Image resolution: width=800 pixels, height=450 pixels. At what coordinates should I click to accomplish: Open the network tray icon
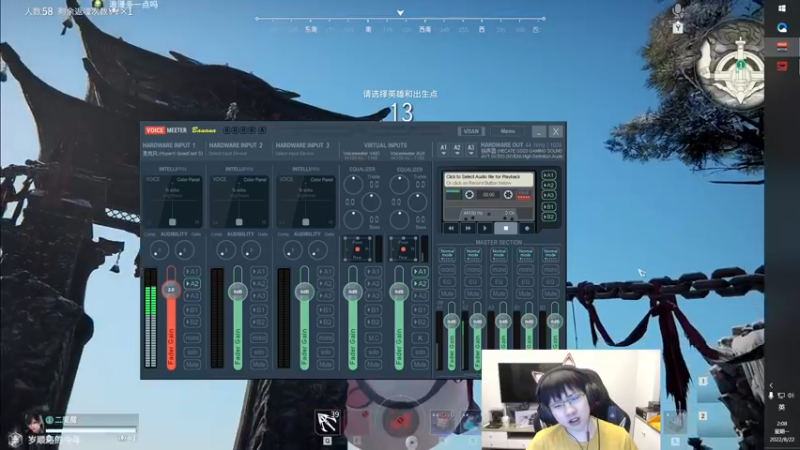click(x=781, y=395)
